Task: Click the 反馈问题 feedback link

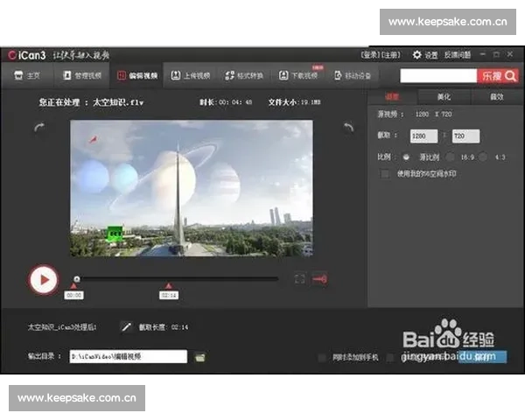Action: [x=458, y=55]
